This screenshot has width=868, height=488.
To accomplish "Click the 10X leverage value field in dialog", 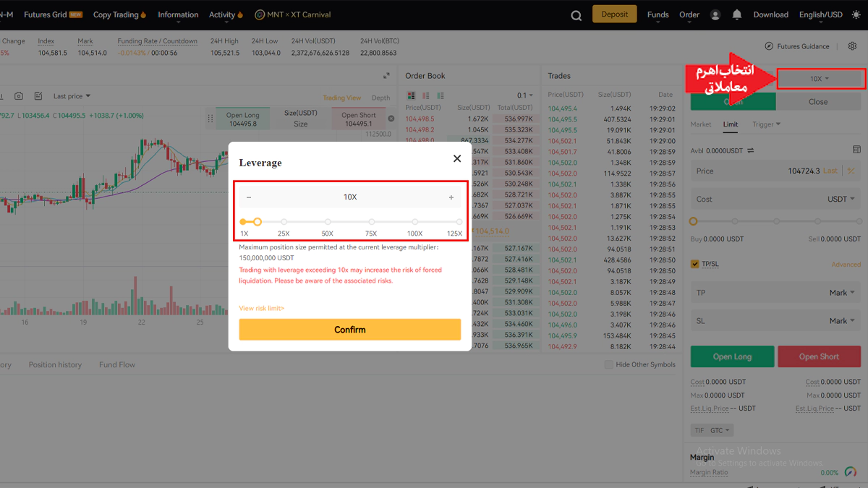I will [350, 197].
